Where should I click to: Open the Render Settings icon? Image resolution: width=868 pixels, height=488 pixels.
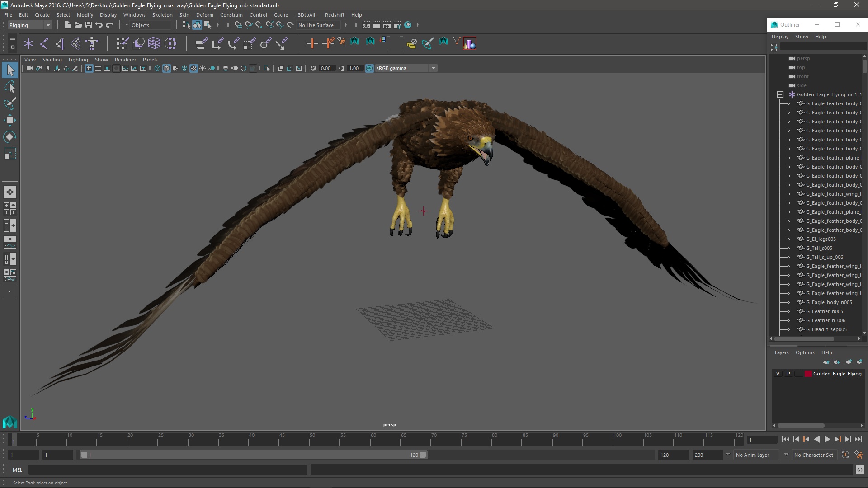pyautogui.click(x=397, y=25)
